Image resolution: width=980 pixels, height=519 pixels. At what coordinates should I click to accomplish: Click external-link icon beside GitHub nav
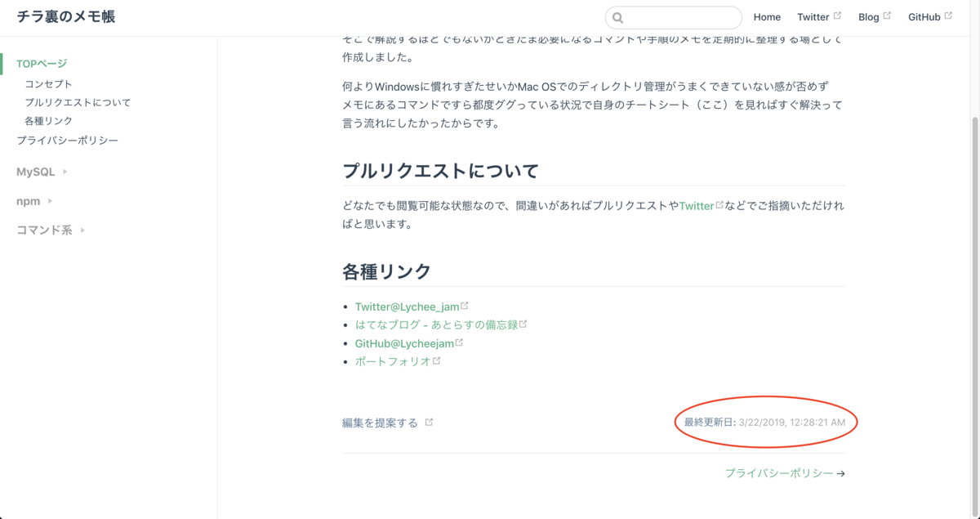tap(948, 16)
